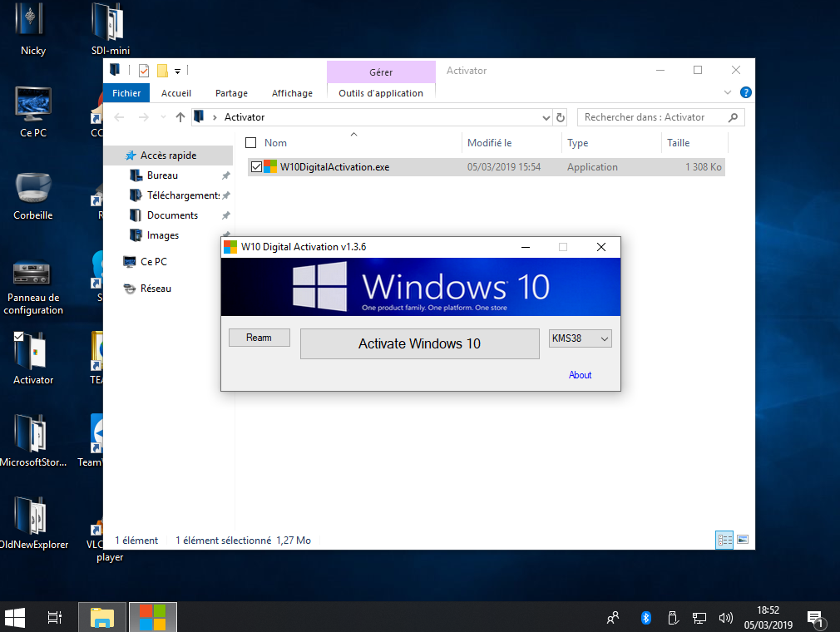This screenshot has height=632, width=840.
Task: Select Réseau in navigation pane
Action: click(156, 289)
